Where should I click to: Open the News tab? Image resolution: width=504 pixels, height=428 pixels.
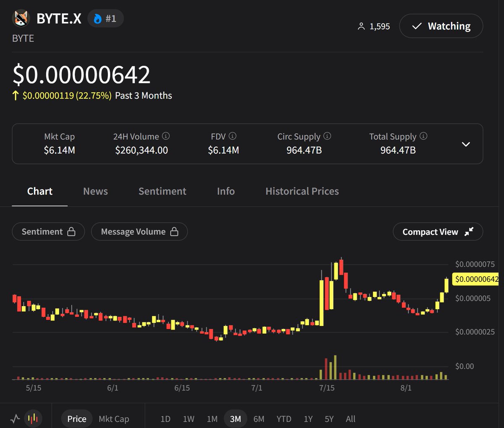(x=95, y=192)
